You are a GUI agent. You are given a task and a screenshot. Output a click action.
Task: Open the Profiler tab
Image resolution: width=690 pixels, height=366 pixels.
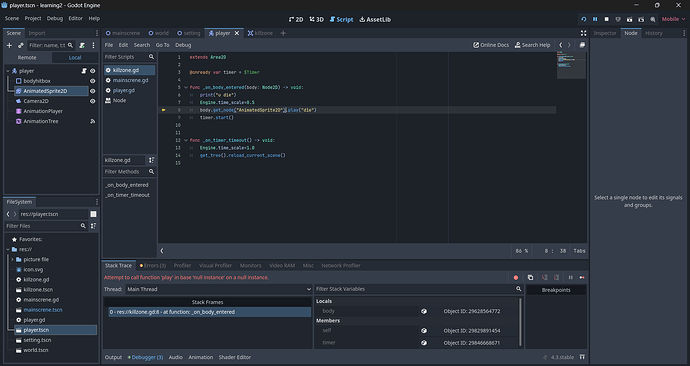(182, 265)
